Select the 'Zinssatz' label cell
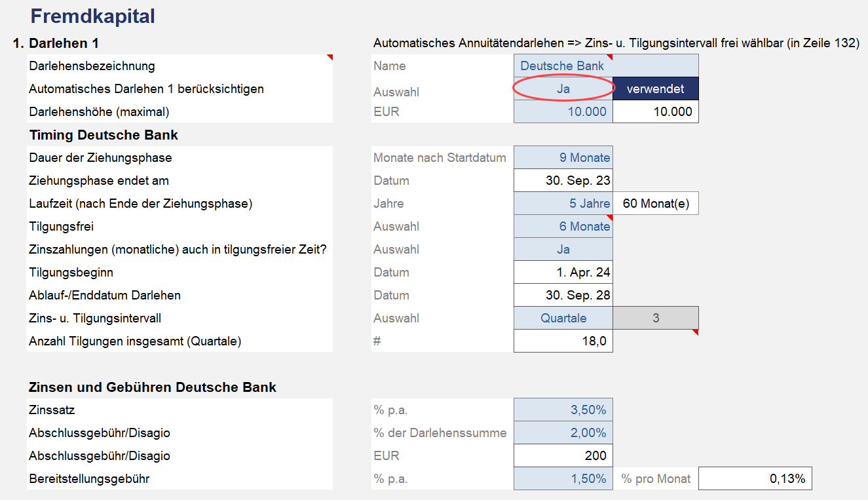The width and height of the screenshot is (868, 500). click(x=179, y=410)
